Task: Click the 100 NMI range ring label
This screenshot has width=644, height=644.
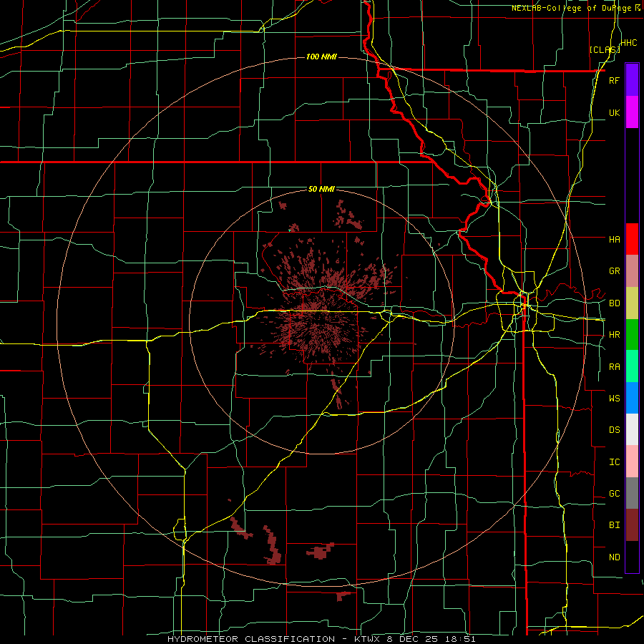Action: [x=321, y=57]
